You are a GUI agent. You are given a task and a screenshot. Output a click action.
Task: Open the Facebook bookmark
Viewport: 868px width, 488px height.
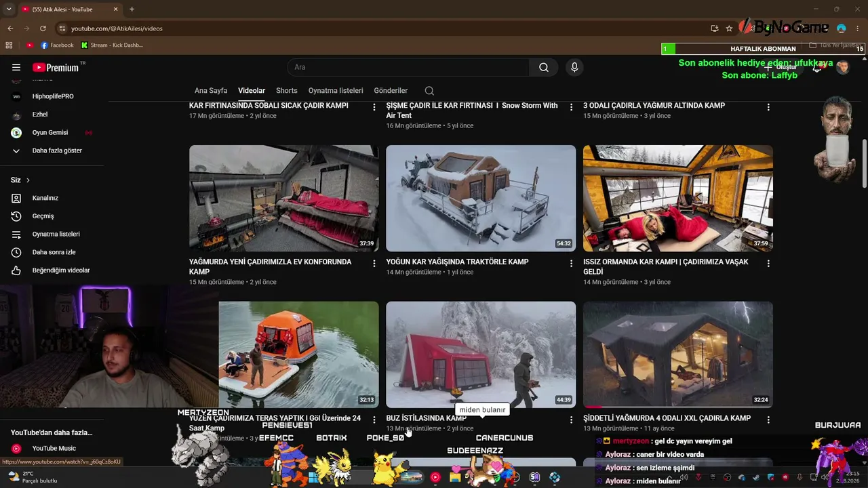point(57,45)
